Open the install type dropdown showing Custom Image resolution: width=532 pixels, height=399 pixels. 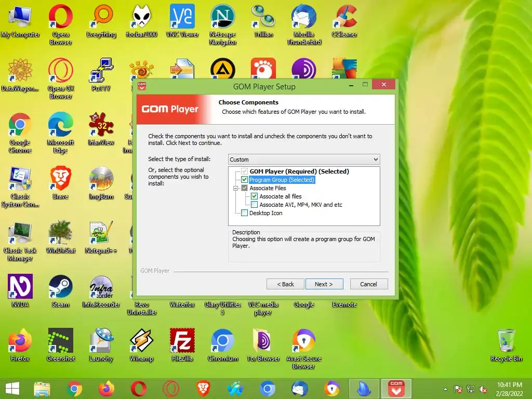(x=304, y=159)
